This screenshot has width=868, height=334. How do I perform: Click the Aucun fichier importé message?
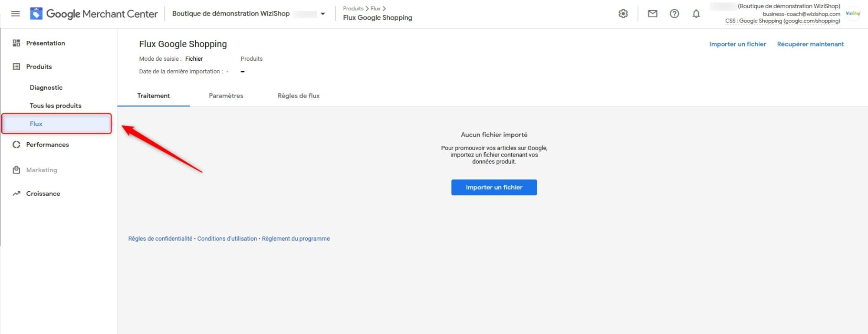494,135
